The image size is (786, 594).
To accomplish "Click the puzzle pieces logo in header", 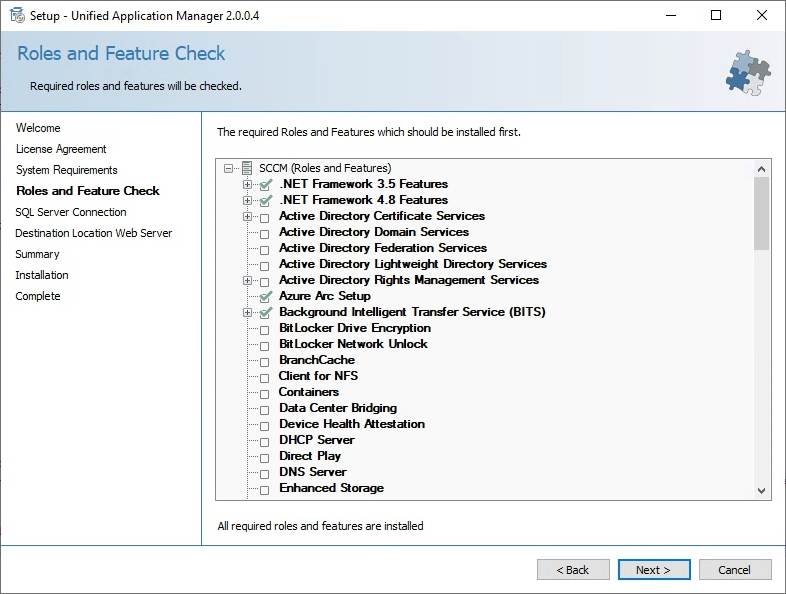I will pos(748,73).
